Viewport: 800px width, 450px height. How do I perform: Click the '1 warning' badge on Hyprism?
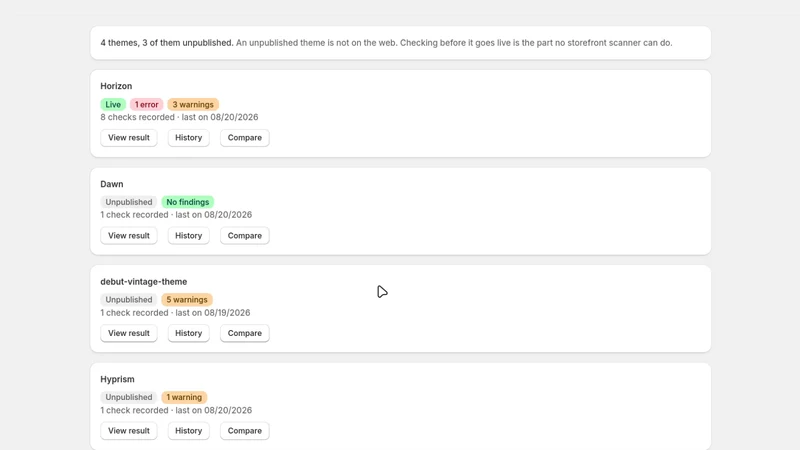tap(184, 397)
